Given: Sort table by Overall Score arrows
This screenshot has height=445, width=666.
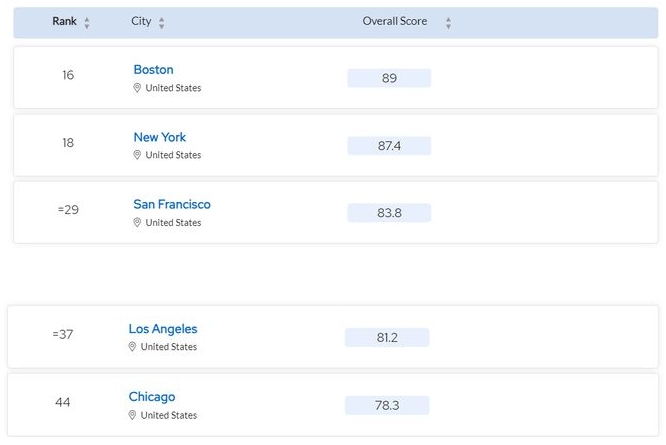Looking at the screenshot, I should pos(448,23).
